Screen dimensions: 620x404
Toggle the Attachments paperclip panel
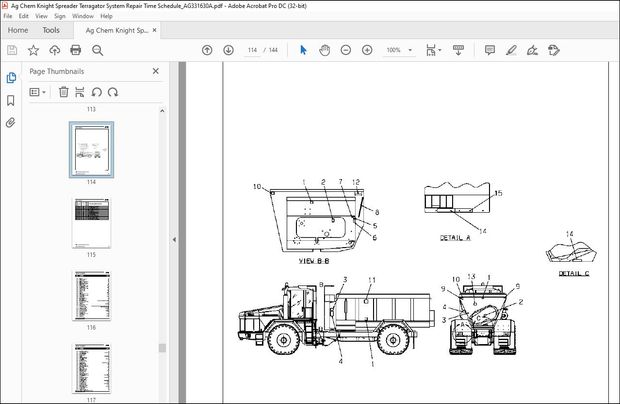click(11, 123)
